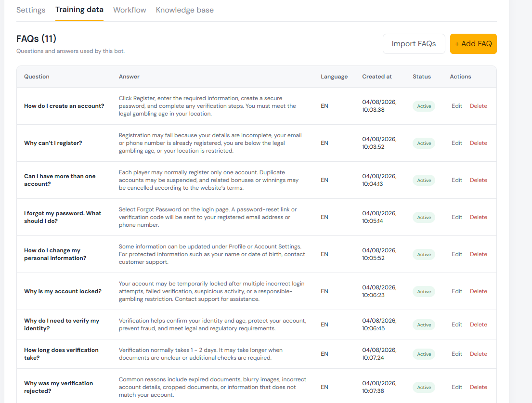The width and height of the screenshot is (532, 403).
Task: Click the 'Why can't I register?' question text
Action: [53, 143]
